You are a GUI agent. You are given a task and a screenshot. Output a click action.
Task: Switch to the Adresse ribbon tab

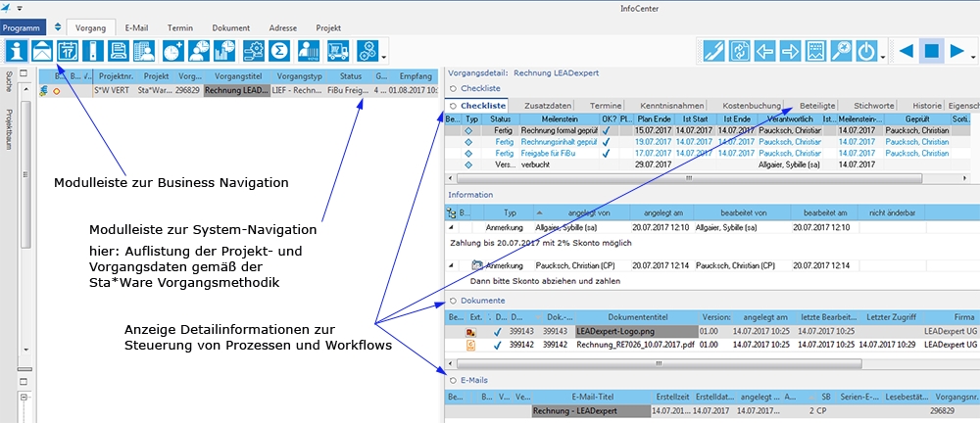click(282, 27)
